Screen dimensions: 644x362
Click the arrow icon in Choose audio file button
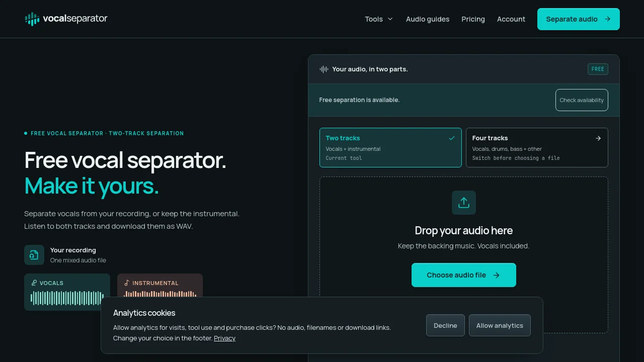pos(496,275)
